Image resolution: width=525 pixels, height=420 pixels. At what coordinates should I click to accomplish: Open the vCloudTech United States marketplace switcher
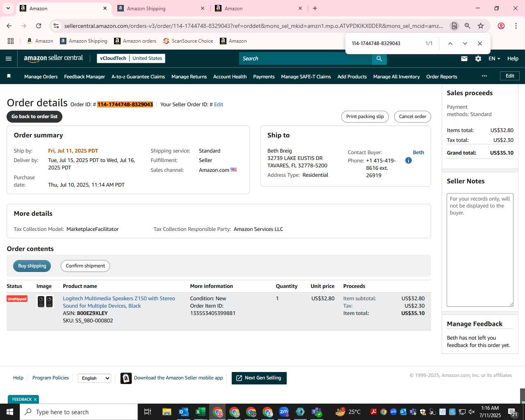131,58
